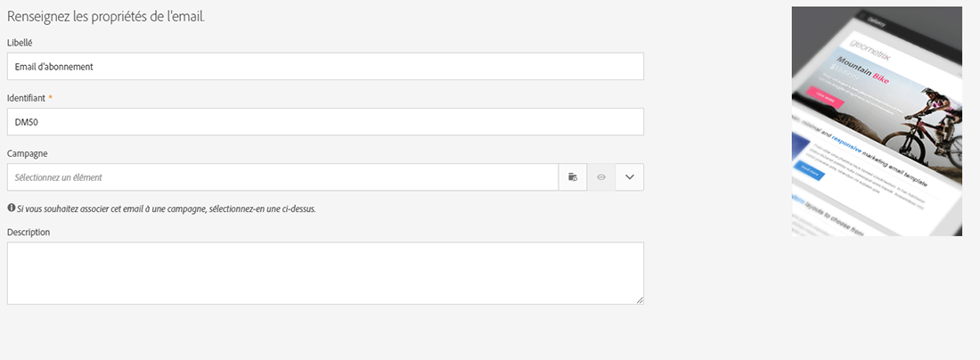Click the 'Renseignez les propriétés de l'email' heading

click(106, 16)
